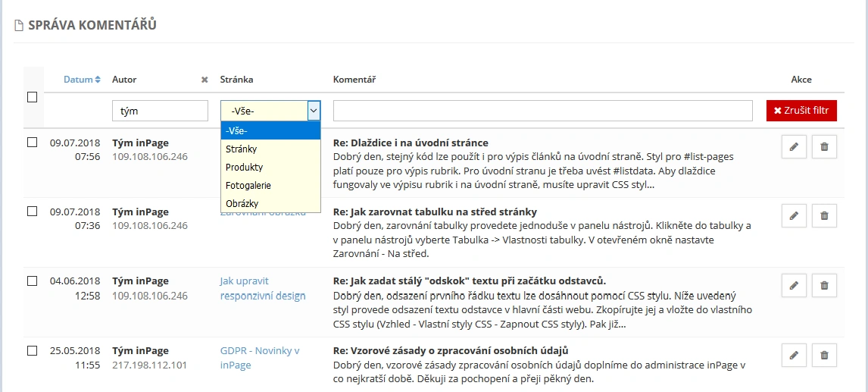Click trash icon for the 07:36 comment
The height and width of the screenshot is (392, 868).
click(824, 216)
